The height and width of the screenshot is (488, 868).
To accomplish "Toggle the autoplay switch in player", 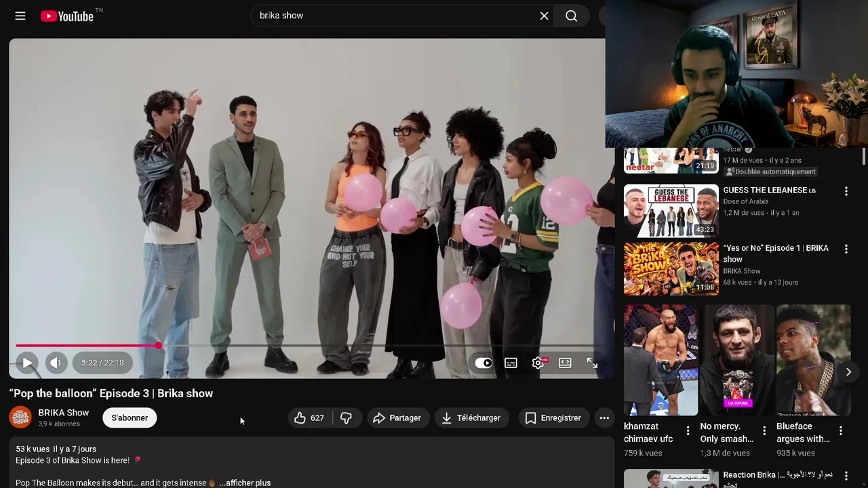I will (x=484, y=363).
